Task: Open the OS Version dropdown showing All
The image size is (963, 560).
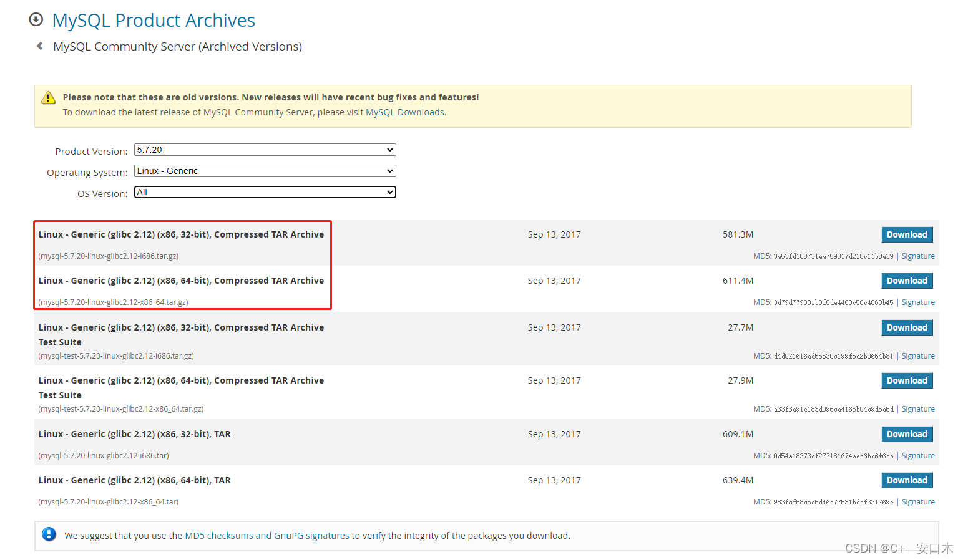Action: tap(265, 192)
